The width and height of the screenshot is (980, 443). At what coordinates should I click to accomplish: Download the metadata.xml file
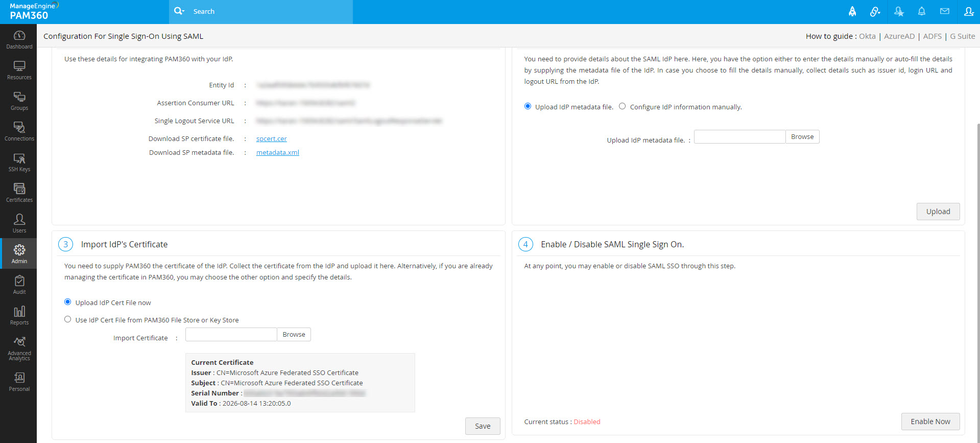(x=278, y=152)
